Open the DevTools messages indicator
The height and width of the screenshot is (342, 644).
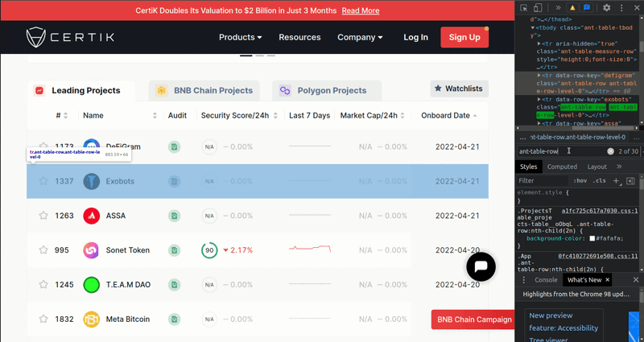pos(587,8)
